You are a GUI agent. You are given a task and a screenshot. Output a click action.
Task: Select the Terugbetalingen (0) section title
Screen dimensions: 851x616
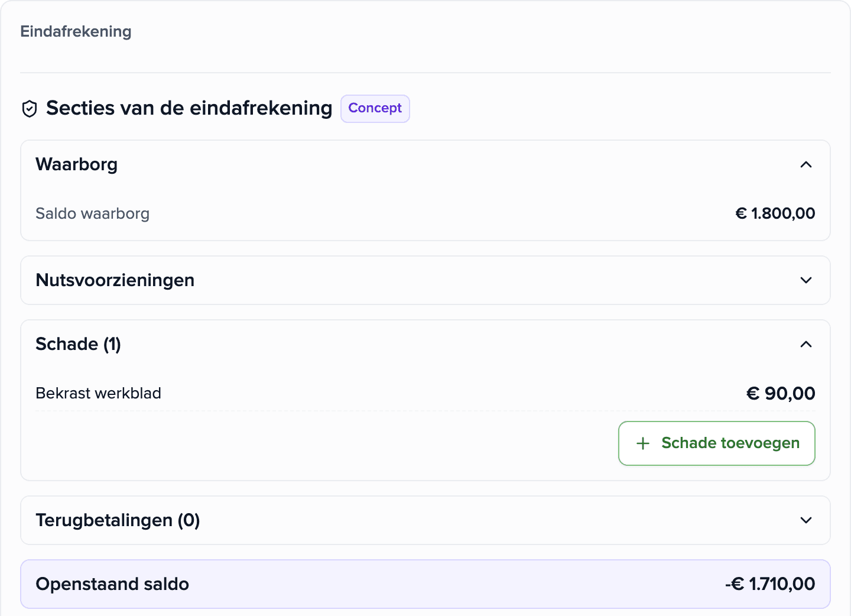pyautogui.click(x=118, y=520)
